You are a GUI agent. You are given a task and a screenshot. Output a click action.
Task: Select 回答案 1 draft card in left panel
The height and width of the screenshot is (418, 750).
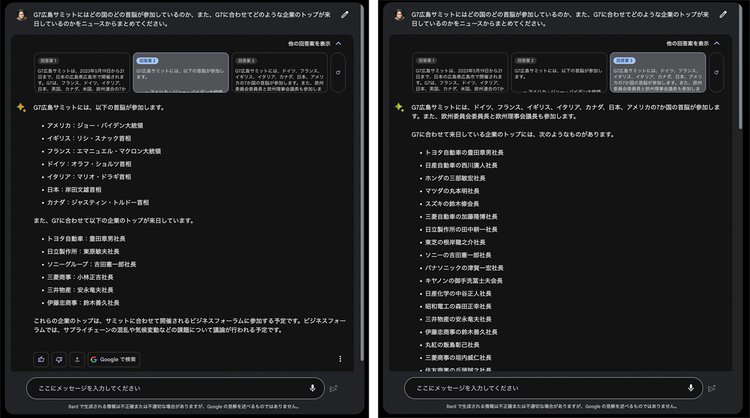tap(66, 73)
